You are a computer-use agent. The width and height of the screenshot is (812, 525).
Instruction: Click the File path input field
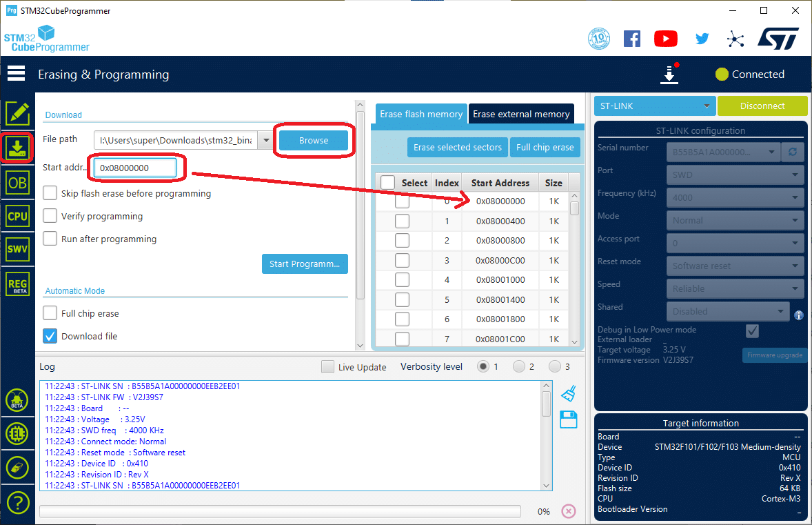[x=176, y=140]
